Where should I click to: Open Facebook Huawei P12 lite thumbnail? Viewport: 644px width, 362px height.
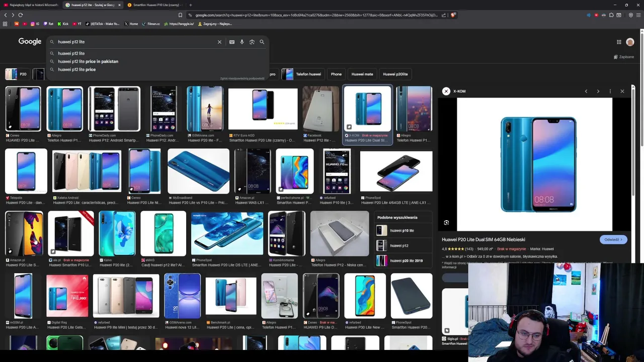(321, 109)
